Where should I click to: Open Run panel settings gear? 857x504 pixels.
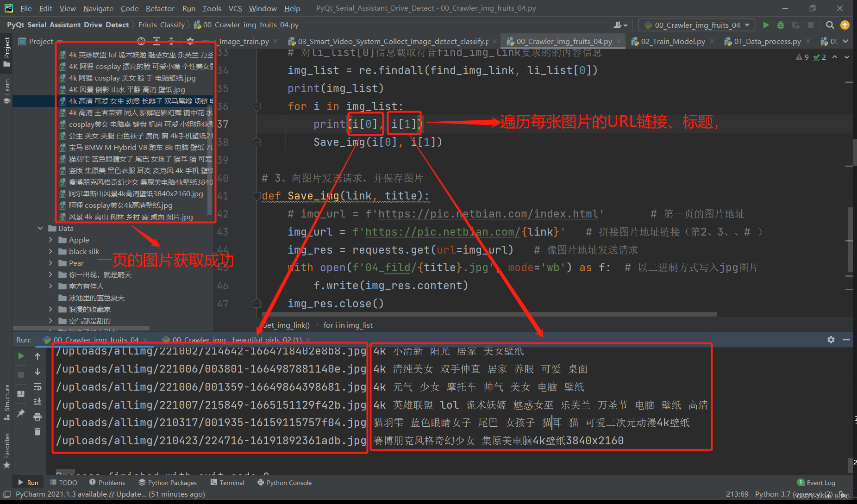(x=831, y=340)
